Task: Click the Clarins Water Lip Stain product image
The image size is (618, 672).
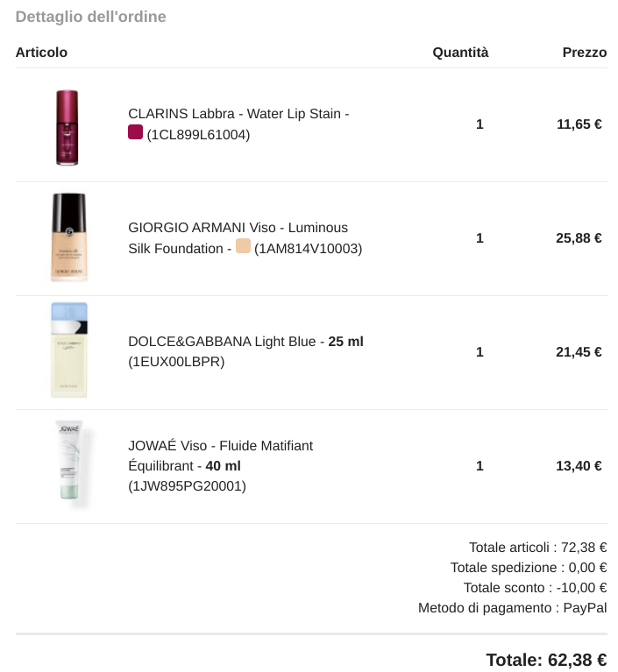Action: (x=67, y=127)
